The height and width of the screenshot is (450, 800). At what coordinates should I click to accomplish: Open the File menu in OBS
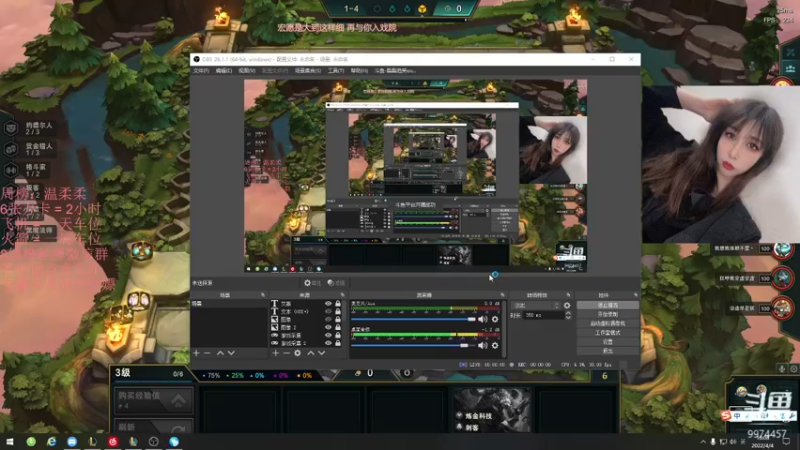pyautogui.click(x=201, y=71)
